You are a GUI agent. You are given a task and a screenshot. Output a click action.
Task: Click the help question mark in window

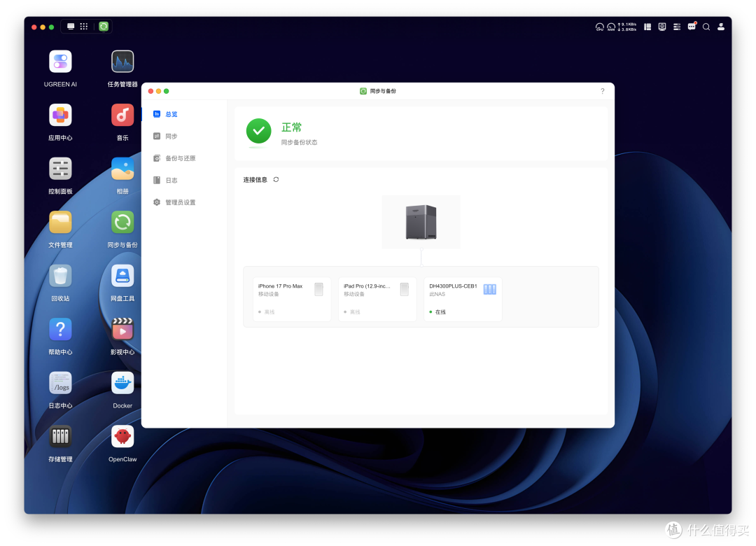coord(602,91)
